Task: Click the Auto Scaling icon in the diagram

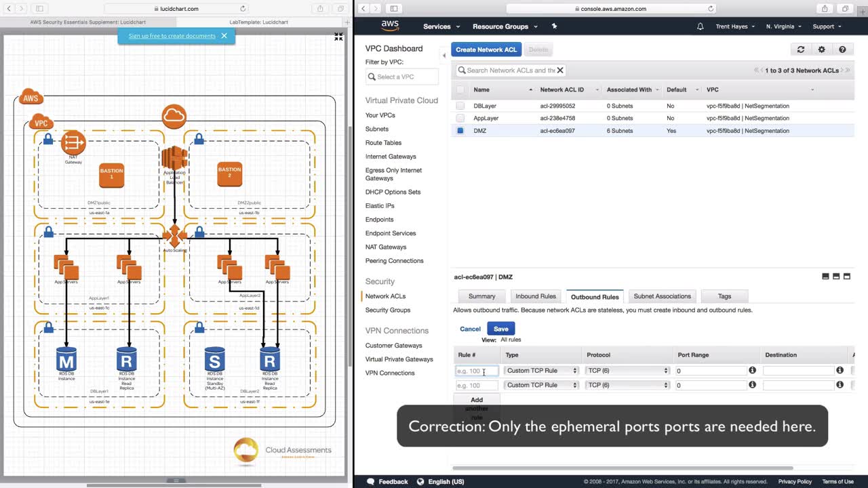Action: (x=174, y=236)
